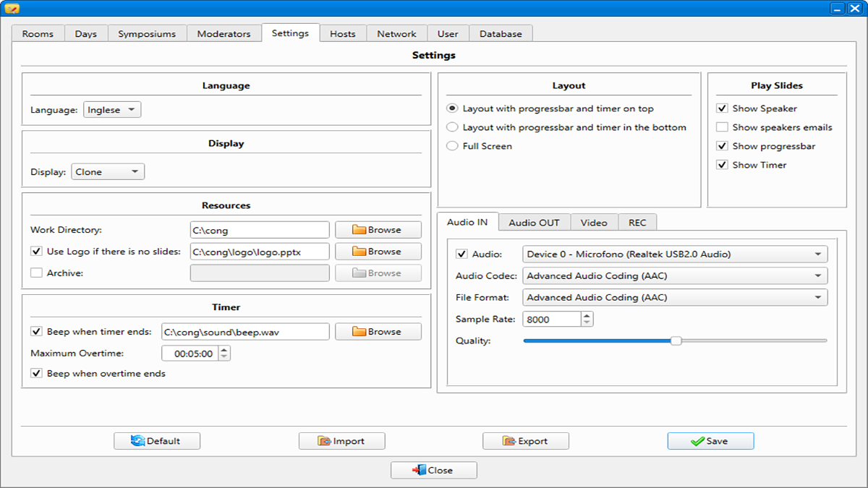Click the application icon in title bar
868x488 pixels.
coord(12,9)
